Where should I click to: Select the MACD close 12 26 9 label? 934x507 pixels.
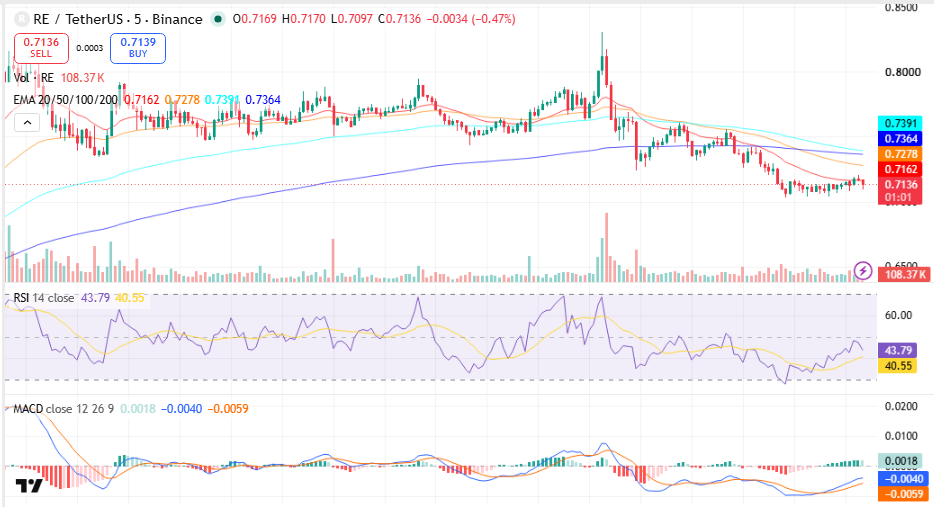(x=64, y=409)
